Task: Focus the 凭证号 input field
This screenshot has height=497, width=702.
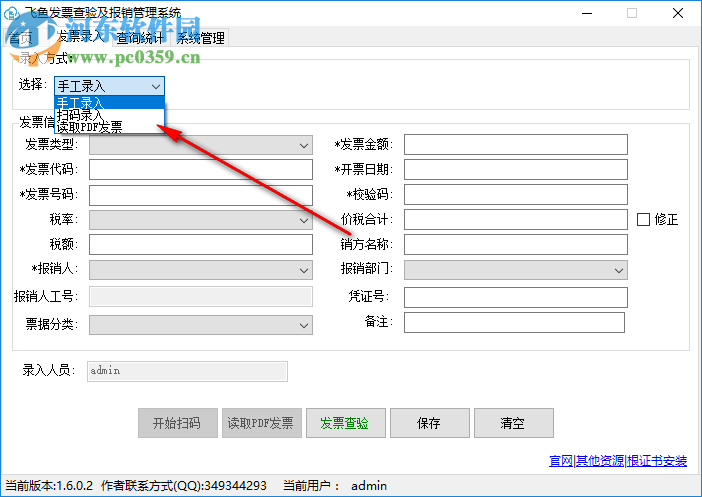Action: tap(516, 297)
